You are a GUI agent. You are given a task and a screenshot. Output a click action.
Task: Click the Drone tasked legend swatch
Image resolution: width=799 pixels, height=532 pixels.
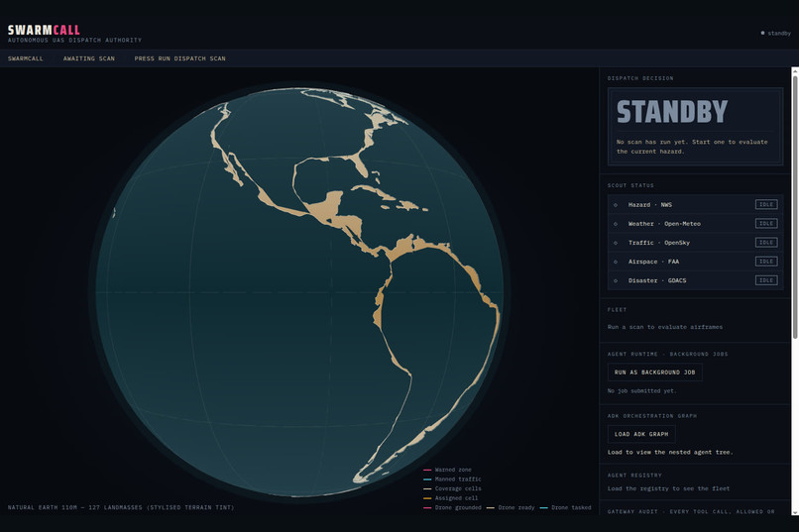tap(543, 507)
